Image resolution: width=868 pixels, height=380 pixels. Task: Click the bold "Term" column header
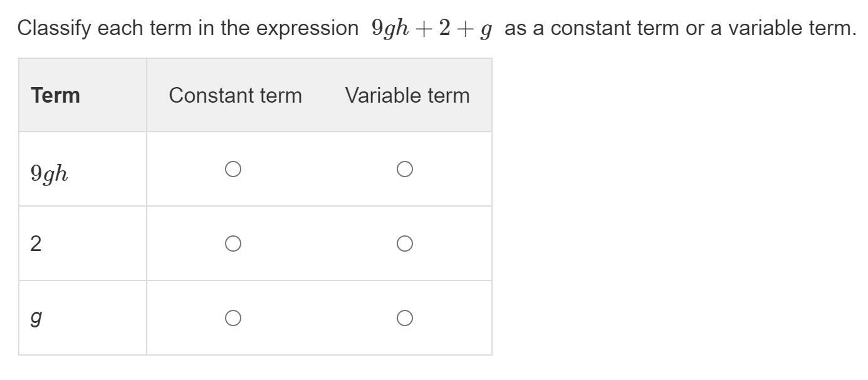[x=56, y=95]
